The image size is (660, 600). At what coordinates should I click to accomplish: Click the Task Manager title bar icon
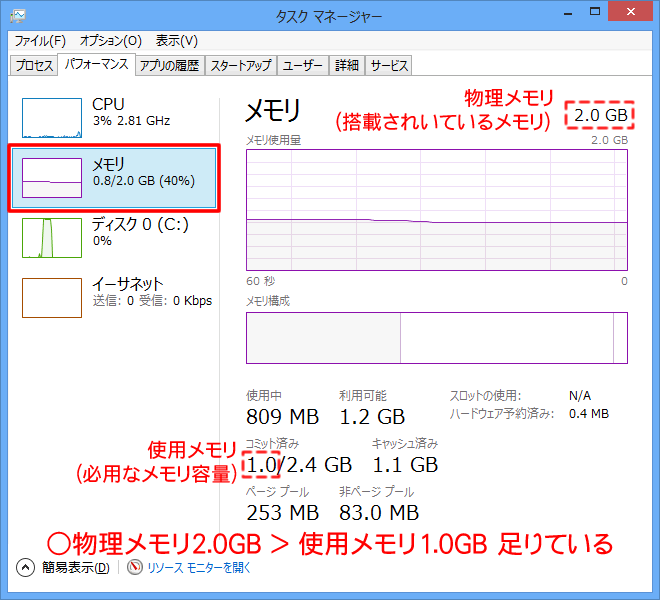(18, 16)
